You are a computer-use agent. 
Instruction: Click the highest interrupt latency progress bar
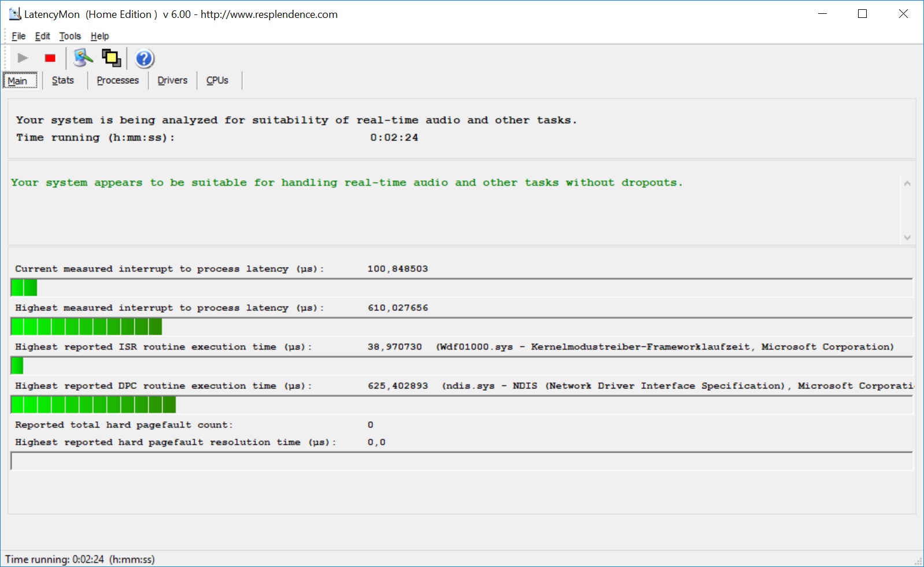pyautogui.click(x=461, y=327)
